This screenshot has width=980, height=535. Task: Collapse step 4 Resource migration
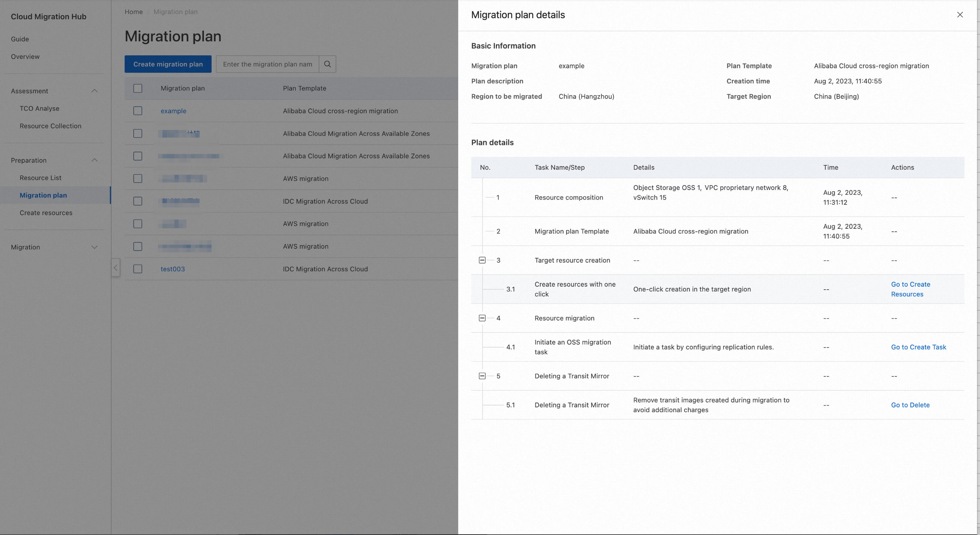click(482, 318)
